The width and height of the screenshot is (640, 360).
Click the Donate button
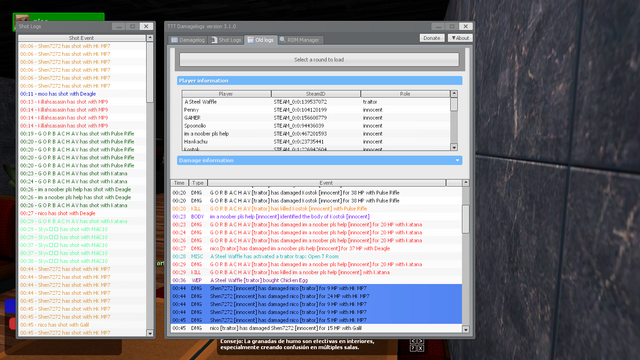coord(432,38)
